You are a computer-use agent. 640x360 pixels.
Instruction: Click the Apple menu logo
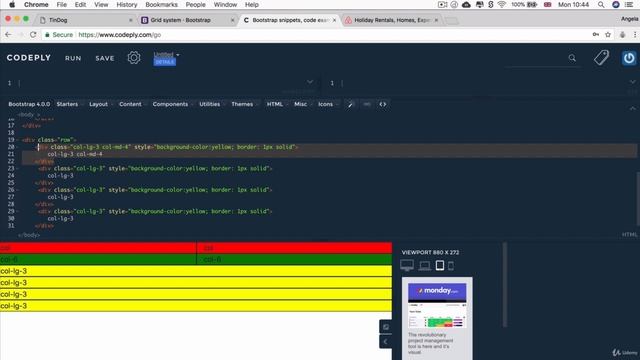pos(12,4)
